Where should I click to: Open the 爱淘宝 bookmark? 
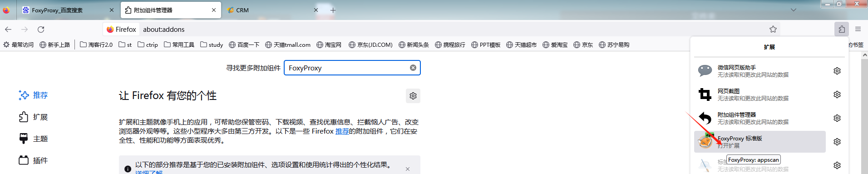coord(555,45)
